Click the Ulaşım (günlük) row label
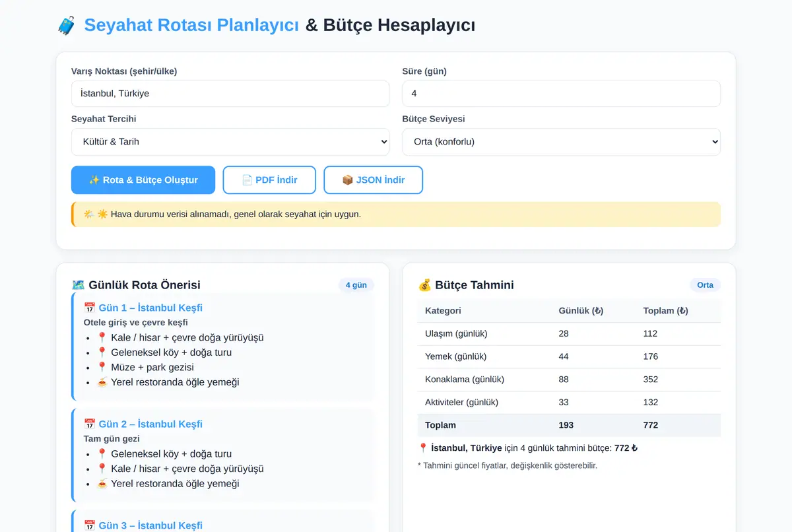 [x=456, y=333]
